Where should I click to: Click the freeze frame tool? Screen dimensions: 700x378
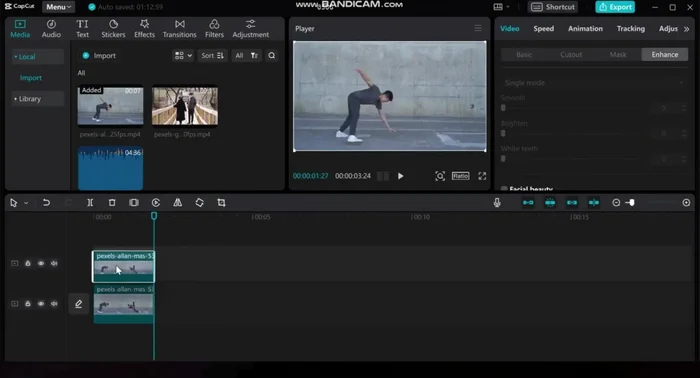(134, 203)
